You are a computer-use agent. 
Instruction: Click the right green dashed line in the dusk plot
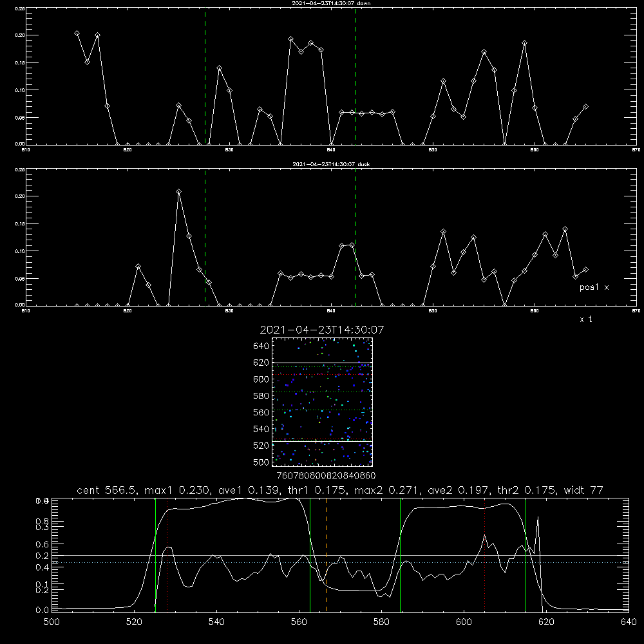coord(355,237)
